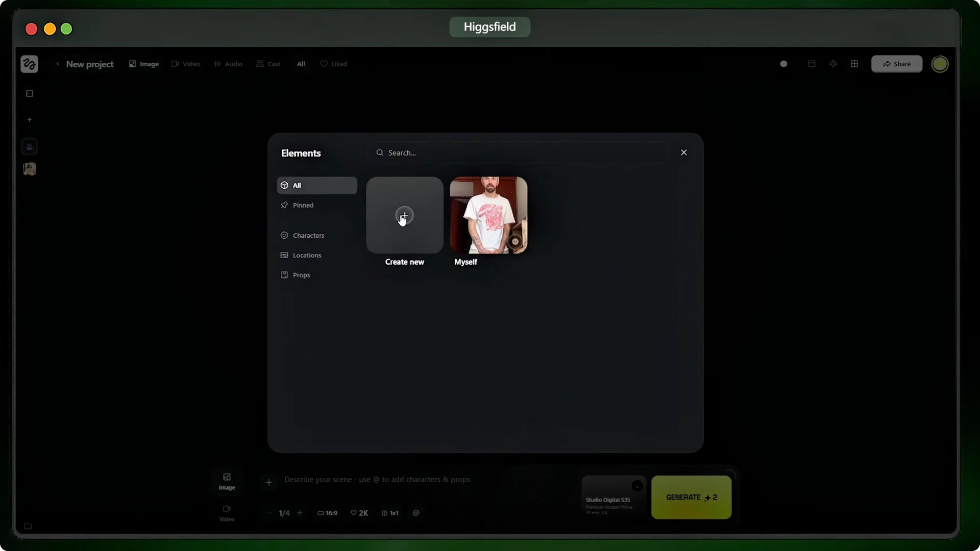Expand the Studio Digital S35 camera preset
980x551 pixels.
coord(637,486)
